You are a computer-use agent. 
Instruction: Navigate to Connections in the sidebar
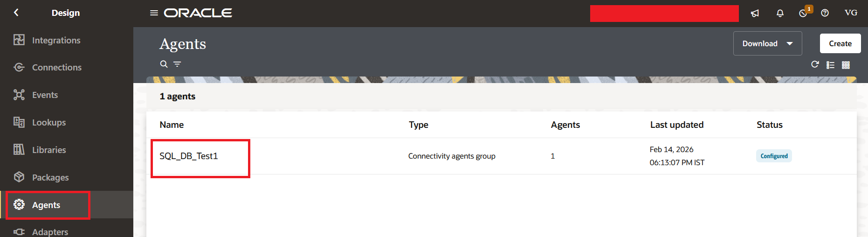coord(56,67)
